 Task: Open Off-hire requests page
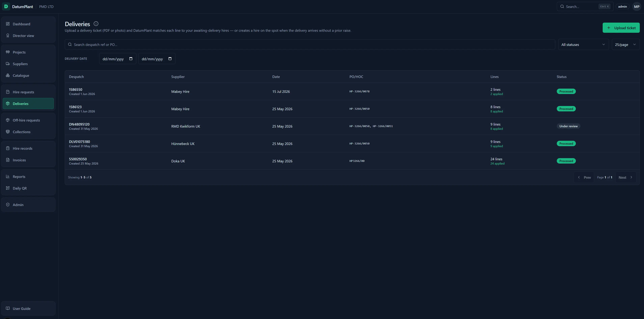click(28, 120)
